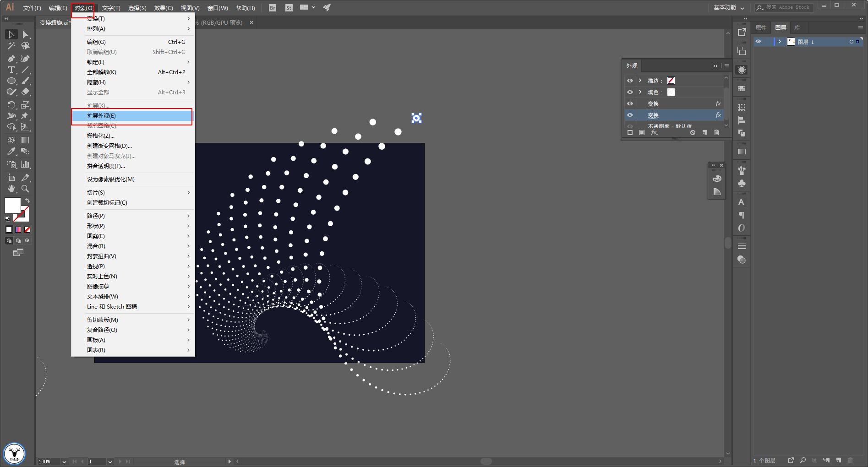Toggle visibility of highlighted 变换 effect
Screen dimensions: 868x467
point(630,115)
